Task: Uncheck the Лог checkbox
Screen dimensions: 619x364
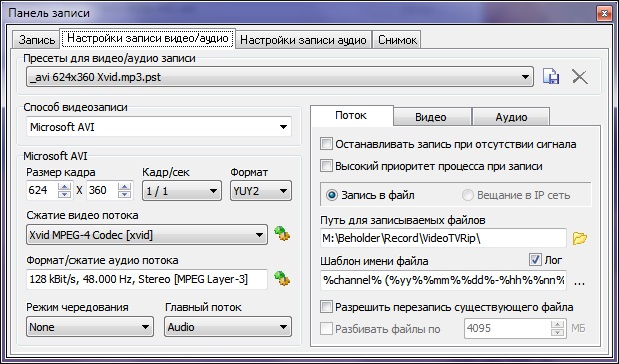Action: [x=535, y=260]
